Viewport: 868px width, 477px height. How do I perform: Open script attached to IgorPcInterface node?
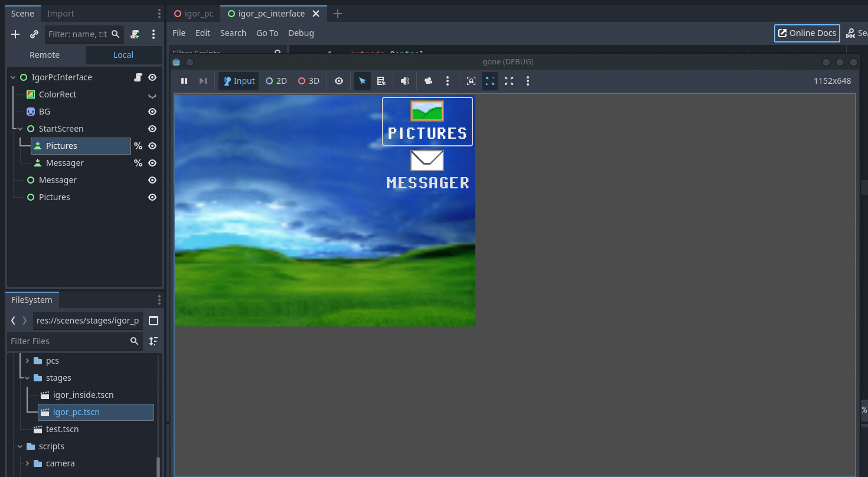[x=138, y=77]
